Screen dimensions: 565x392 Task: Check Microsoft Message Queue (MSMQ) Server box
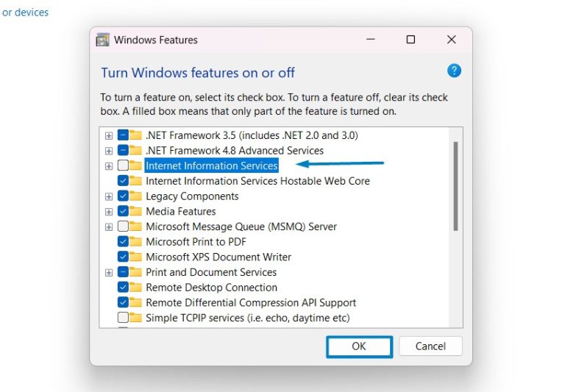point(123,227)
